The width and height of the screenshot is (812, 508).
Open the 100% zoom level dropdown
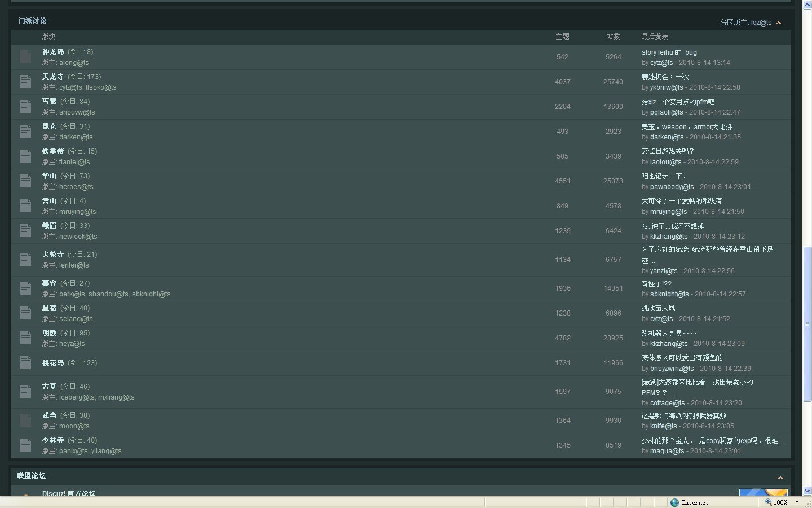(797, 502)
